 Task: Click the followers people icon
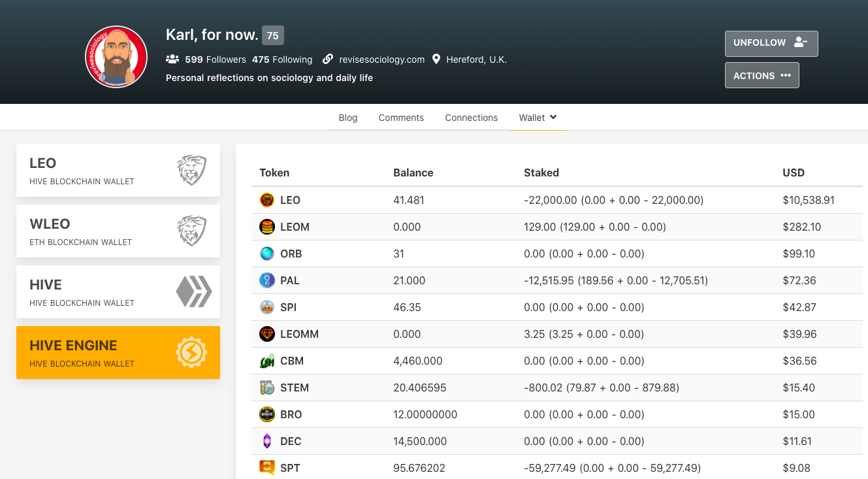(172, 59)
